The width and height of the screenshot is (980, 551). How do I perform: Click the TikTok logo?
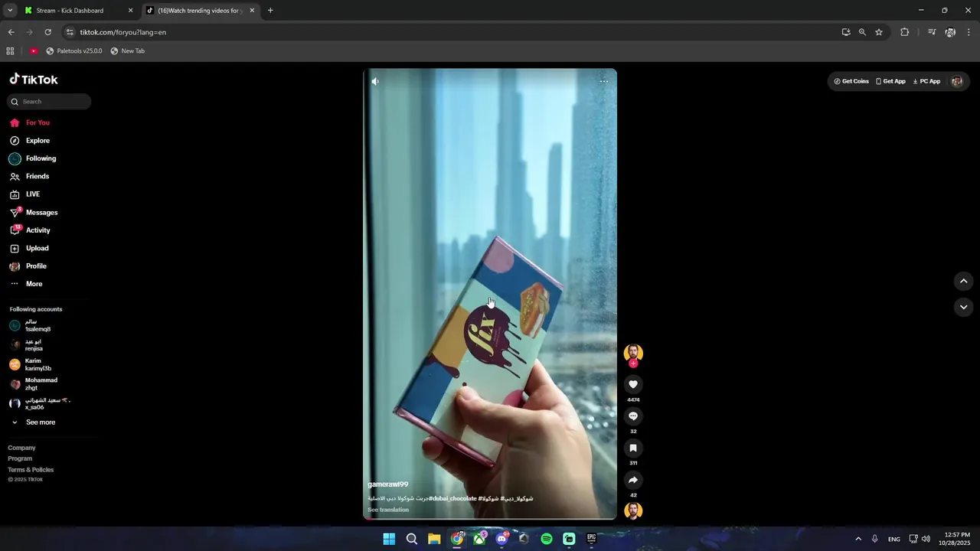tap(34, 80)
